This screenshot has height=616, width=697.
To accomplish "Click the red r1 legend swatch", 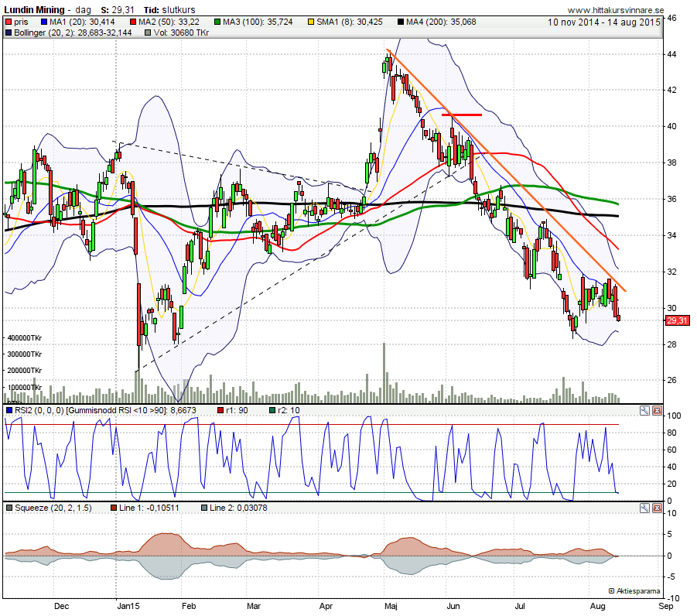I will (x=220, y=410).
